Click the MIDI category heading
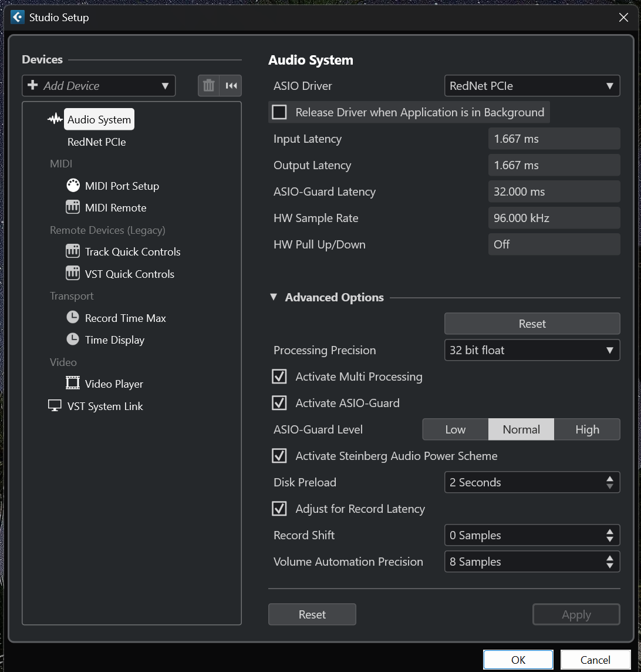The height and width of the screenshot is (672, 641). click(x=61, y=164)
